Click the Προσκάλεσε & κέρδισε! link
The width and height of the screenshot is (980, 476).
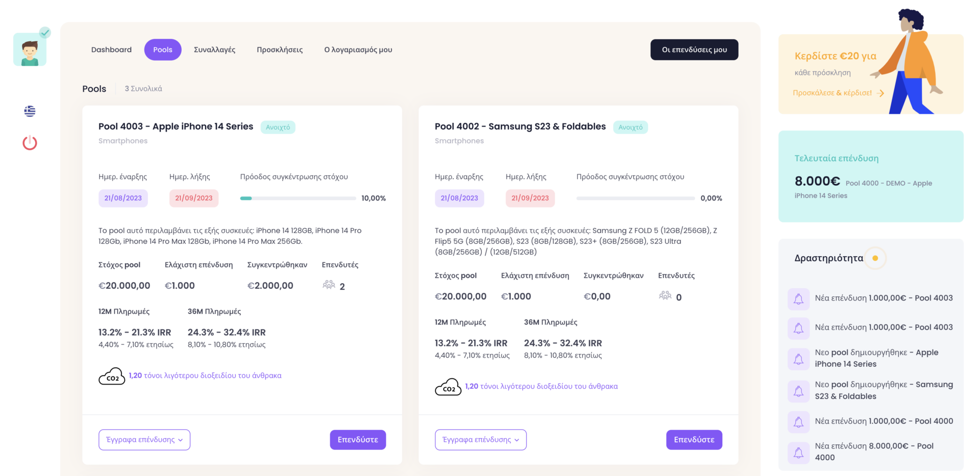coord(832,93)
